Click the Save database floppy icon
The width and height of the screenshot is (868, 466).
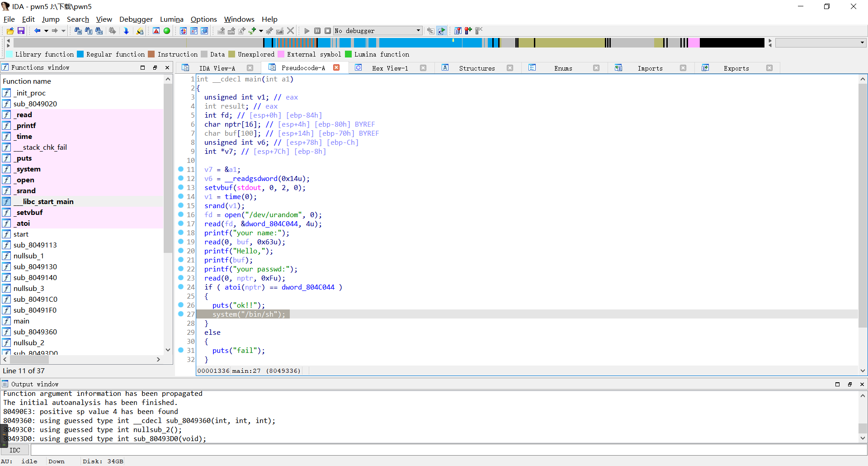click(x=21, y=31)
